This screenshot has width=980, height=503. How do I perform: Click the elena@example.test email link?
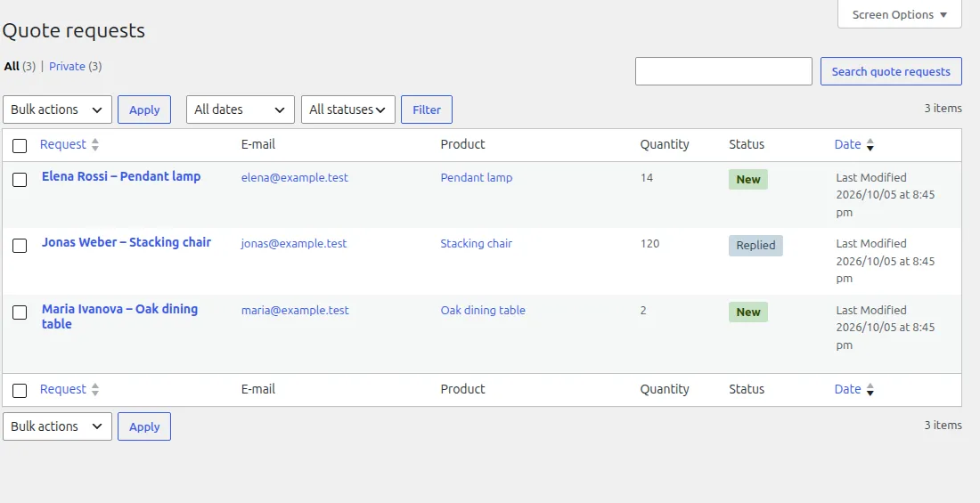click(294, 177)
